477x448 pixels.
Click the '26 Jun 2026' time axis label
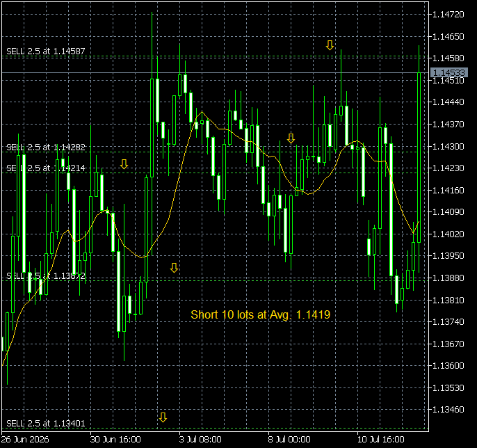click(25, 440)
